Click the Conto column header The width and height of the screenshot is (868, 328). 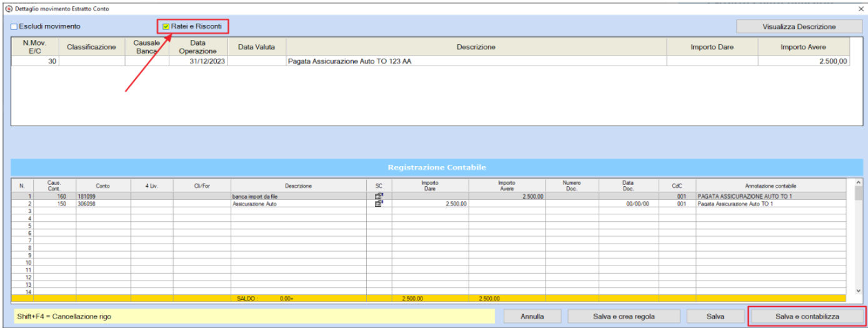pos(103,186)
